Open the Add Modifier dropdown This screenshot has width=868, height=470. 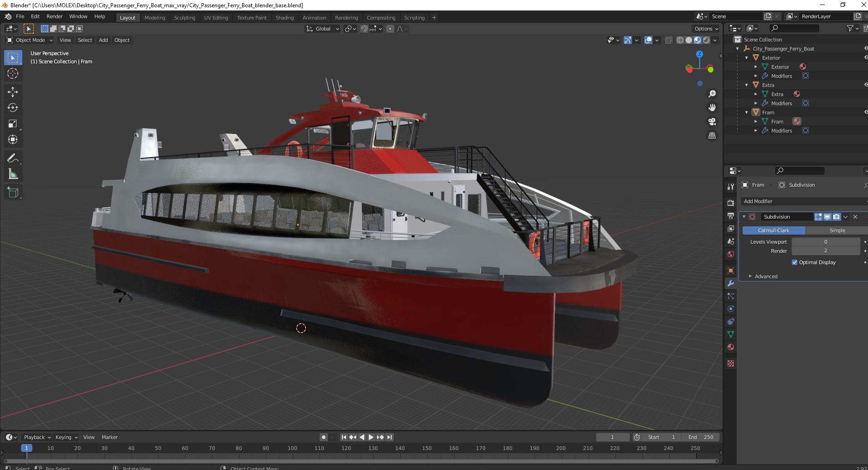pos(805,201)
